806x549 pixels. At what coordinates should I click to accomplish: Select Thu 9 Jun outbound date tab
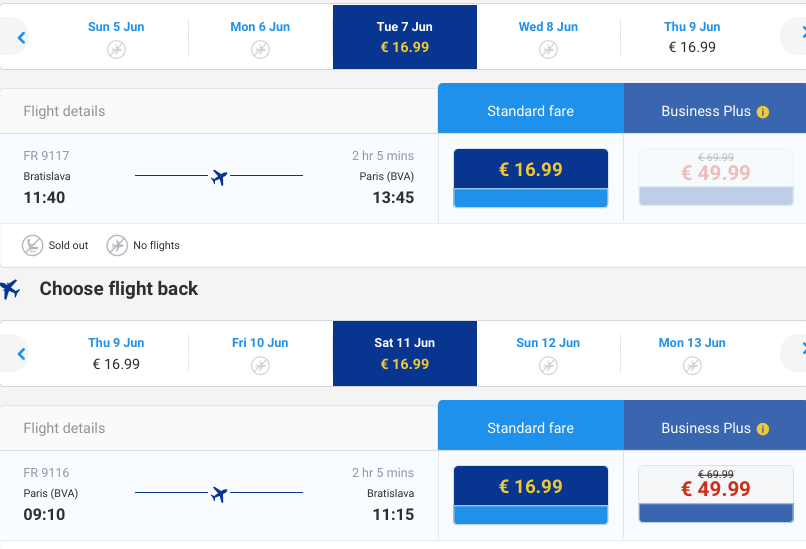click(x=692, y=37)
